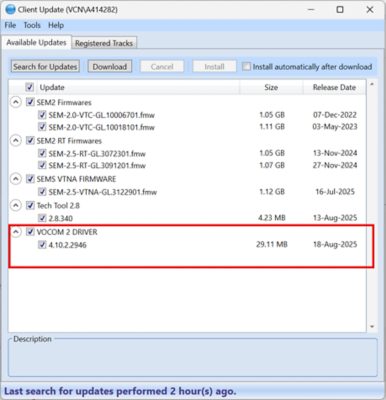Uncheck SEM-2.0-VTC-GL.10006701.fmw checkbox
This screenshot has height=400, width=386.
click(x=42, y=115)
